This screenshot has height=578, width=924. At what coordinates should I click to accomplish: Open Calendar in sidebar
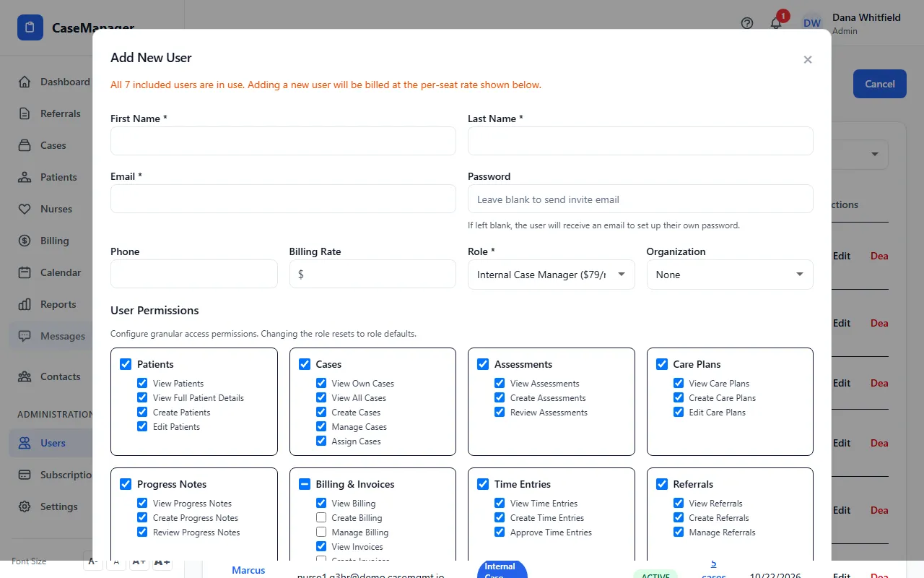click(51, 272)
